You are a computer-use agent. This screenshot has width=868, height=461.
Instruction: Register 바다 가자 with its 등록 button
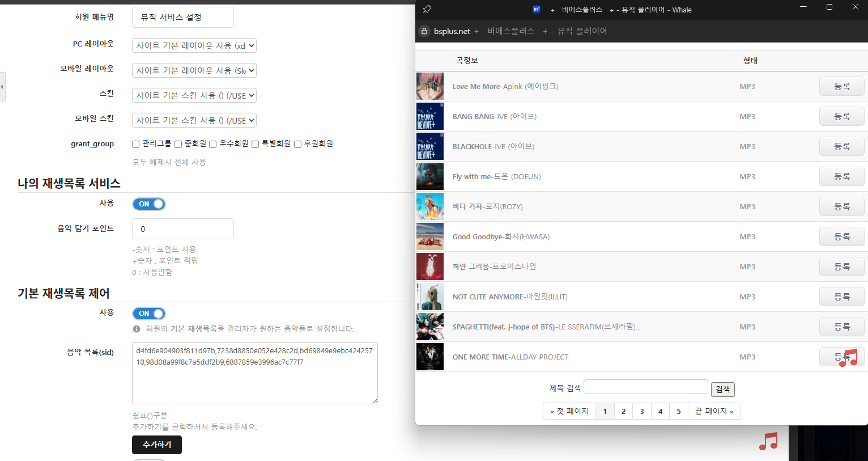(x=842, y=206)
